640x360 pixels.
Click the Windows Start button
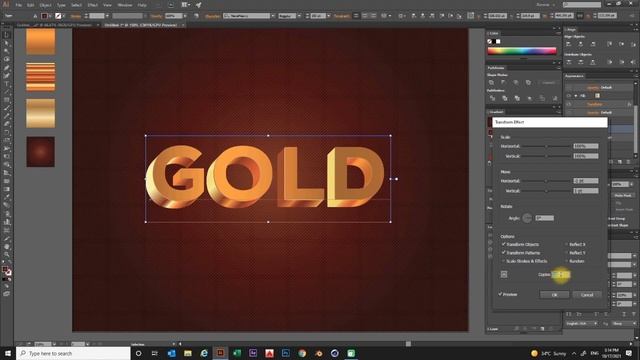(x=8, y=353)
